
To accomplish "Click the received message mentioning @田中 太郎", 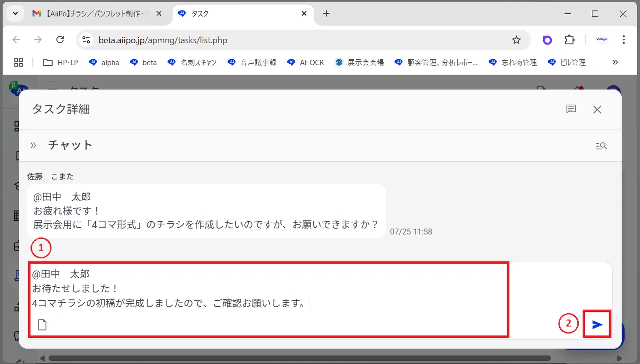I will click(206, 211).
